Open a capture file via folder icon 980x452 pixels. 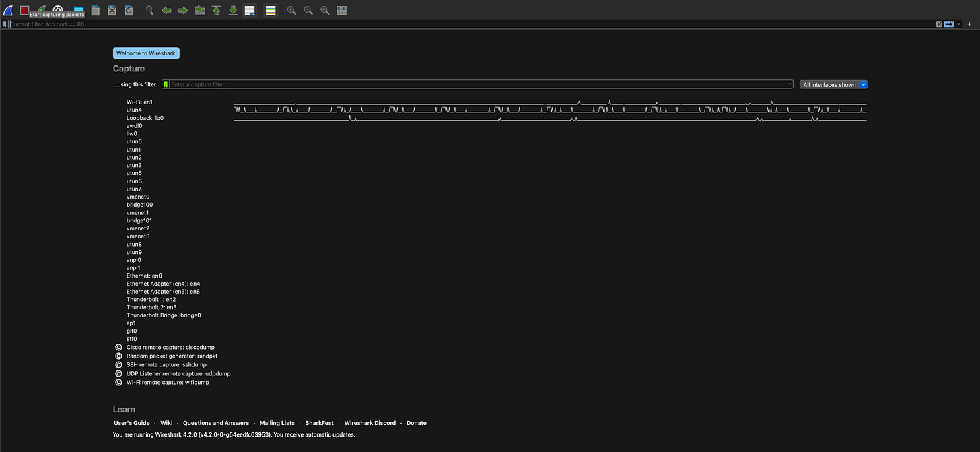(x=79, y=10)
